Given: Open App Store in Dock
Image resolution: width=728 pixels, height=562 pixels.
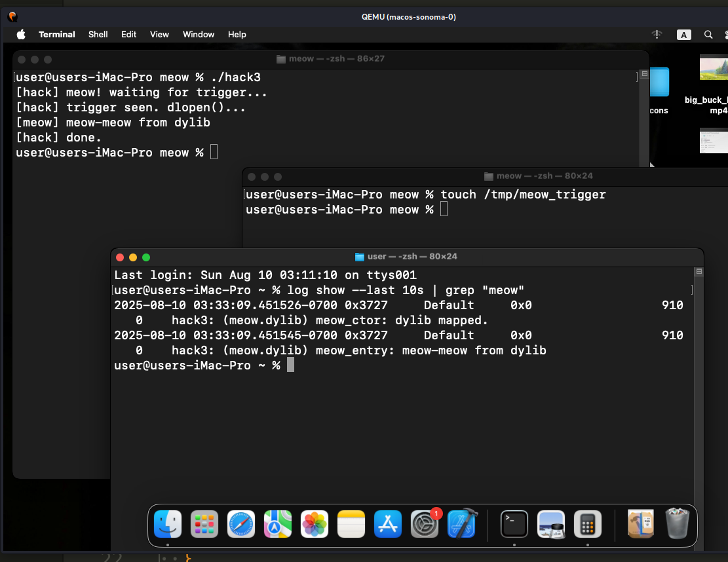Looking at the screenshot, I should [388, 524].
